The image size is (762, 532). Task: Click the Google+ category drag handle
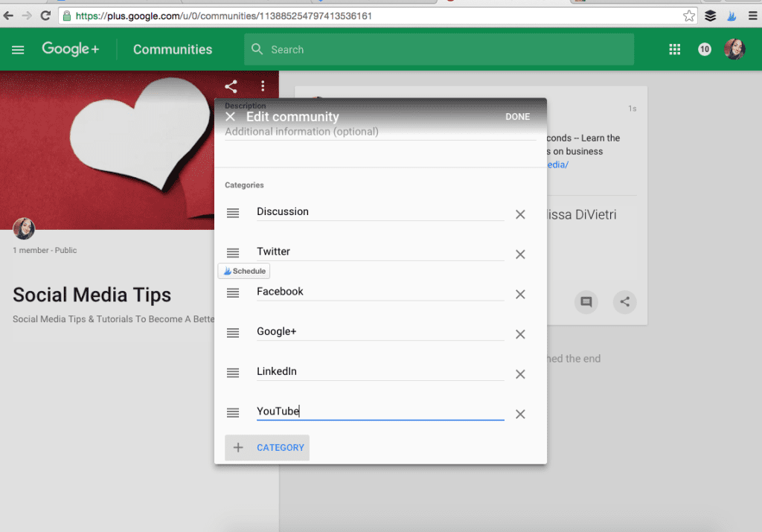point(233,333)
